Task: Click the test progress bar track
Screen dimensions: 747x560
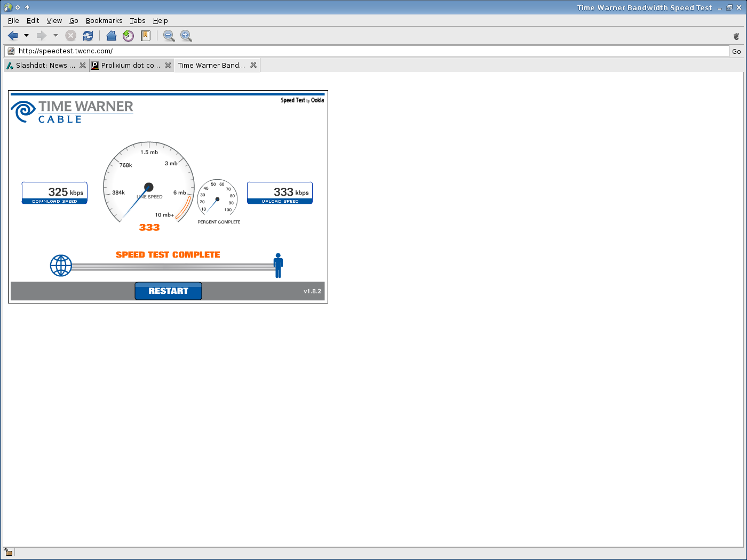Action: (173, 267)
